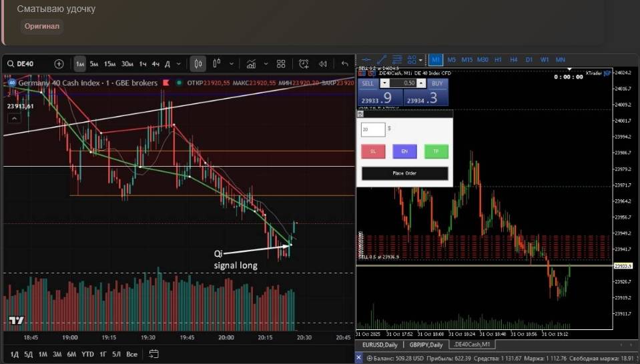Click the bar replay rewind icon
The image size is (640, 364).
click(x=323, y=64)
